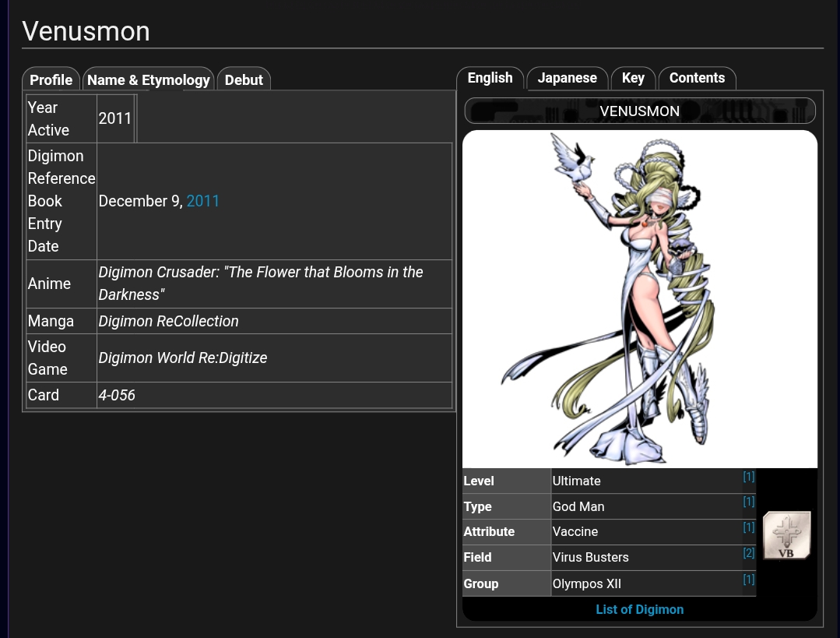The height and width of the screenshot is (638, 840).
Task: Switch to the Profile tab
Action: point(51,80)
